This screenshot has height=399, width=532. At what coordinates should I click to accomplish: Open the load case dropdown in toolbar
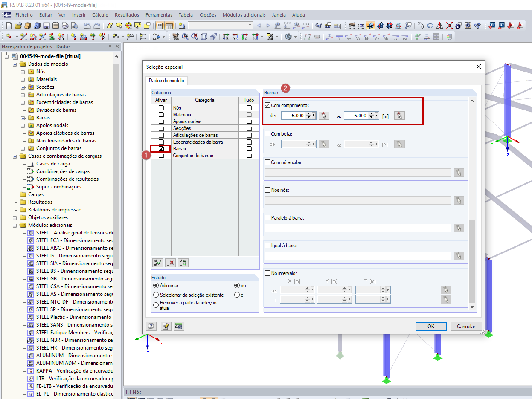[x=250, y=26]
